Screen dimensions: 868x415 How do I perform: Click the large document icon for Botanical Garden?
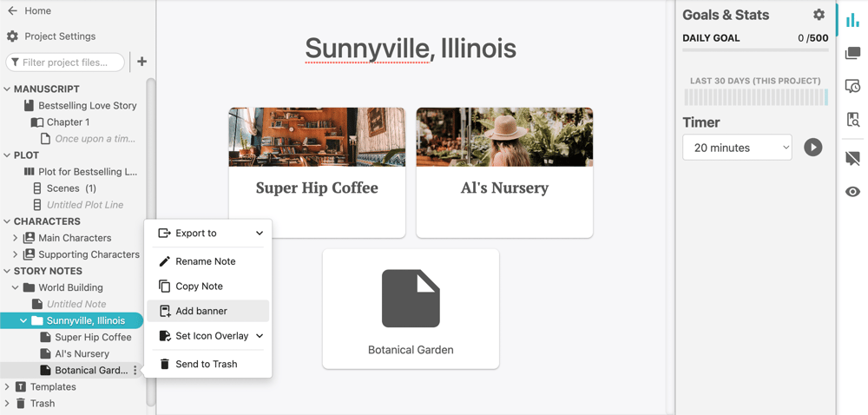point(411,299)
